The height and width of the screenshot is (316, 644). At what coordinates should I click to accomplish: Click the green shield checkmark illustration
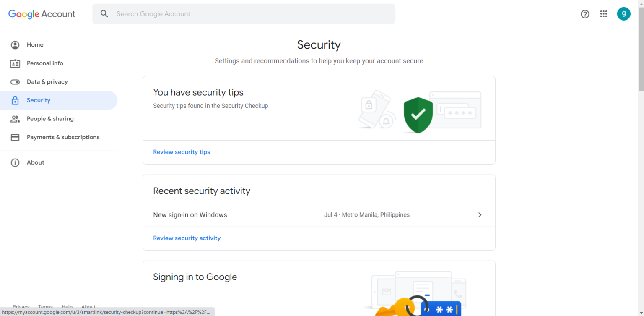[x=418, y=115]
